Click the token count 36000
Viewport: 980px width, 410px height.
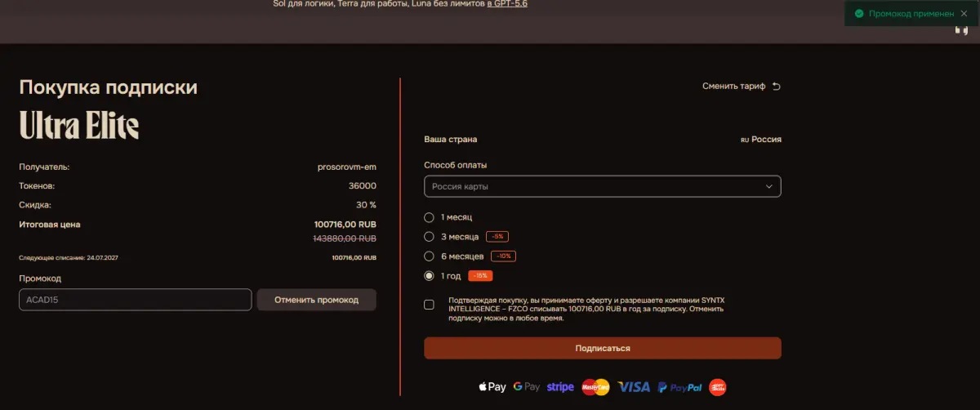coord(363,186)
